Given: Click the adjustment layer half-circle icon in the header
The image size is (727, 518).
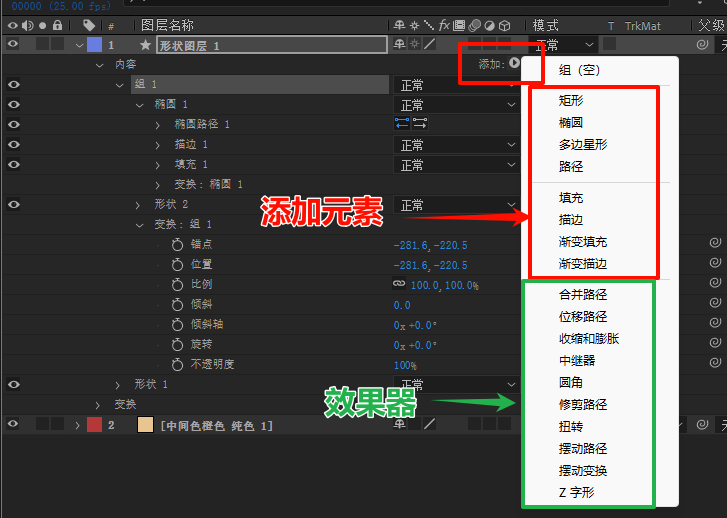Looking at the screenshot, I should point(490,26).
